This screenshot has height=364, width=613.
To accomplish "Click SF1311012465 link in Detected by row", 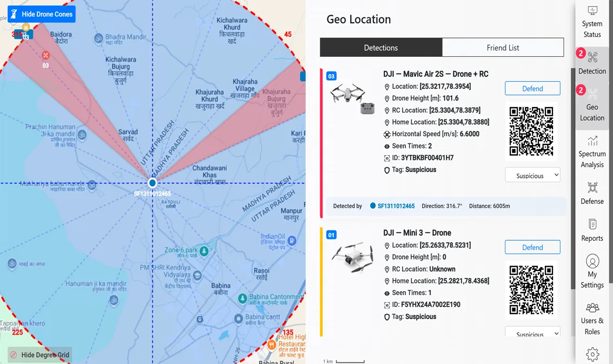I will click(396, 206).
